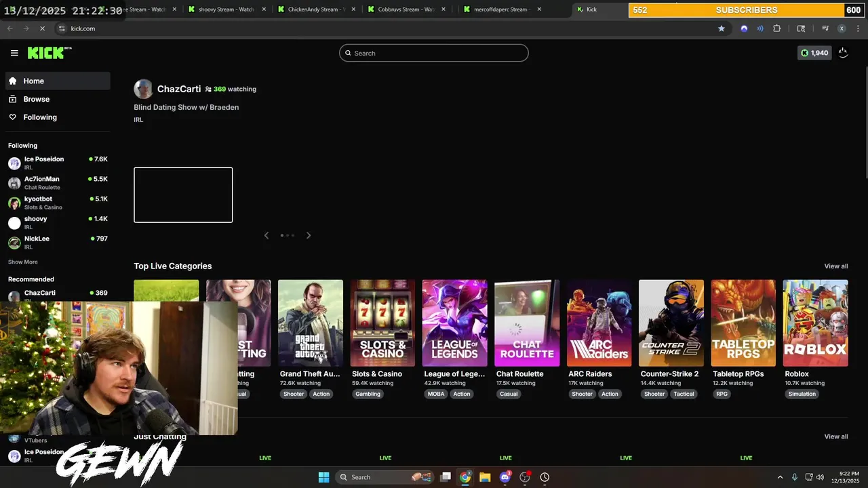Screen dimensions: 868x488
Task: Bookmark this page with the star icon
Action: pos(722,28)
